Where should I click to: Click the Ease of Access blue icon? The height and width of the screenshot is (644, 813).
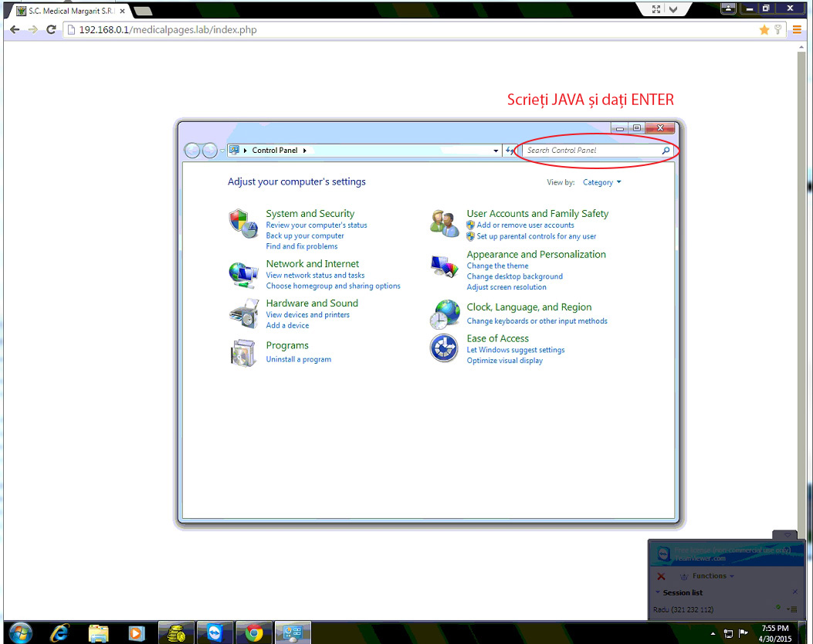(x=444, y=348)
